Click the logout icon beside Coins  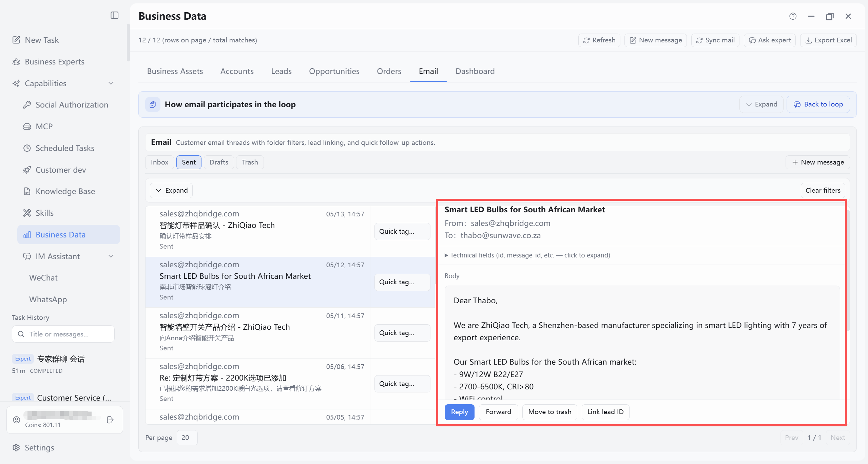point(110,420)
